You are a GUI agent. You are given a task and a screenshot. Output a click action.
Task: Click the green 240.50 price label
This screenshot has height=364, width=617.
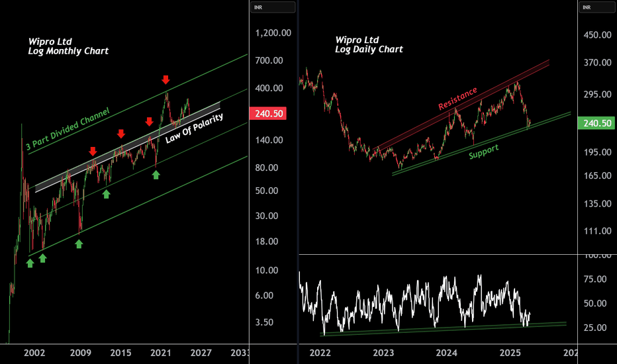pos(596,123)
